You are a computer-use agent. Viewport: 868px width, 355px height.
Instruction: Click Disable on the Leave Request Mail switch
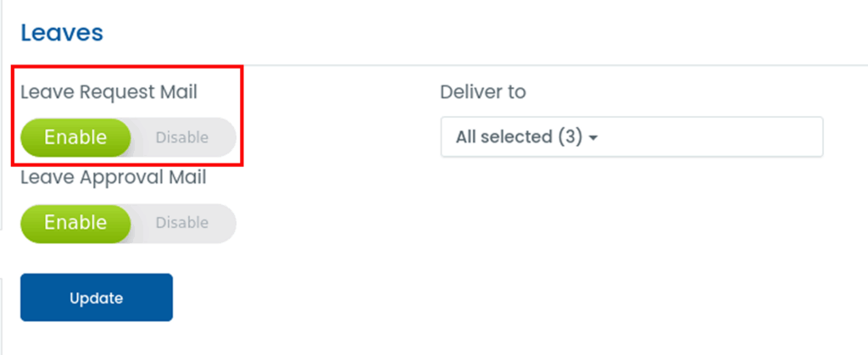[182, 137]
